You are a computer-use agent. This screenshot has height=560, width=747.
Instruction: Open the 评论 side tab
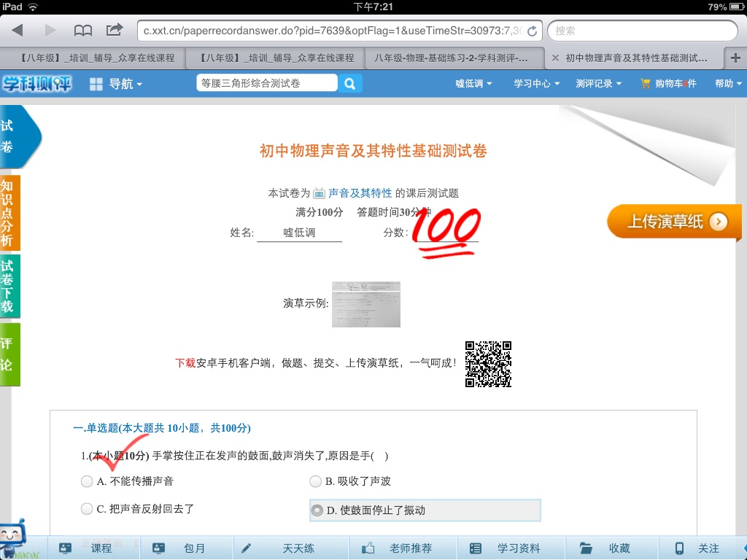pyautogui.click(x=9, y=354)
